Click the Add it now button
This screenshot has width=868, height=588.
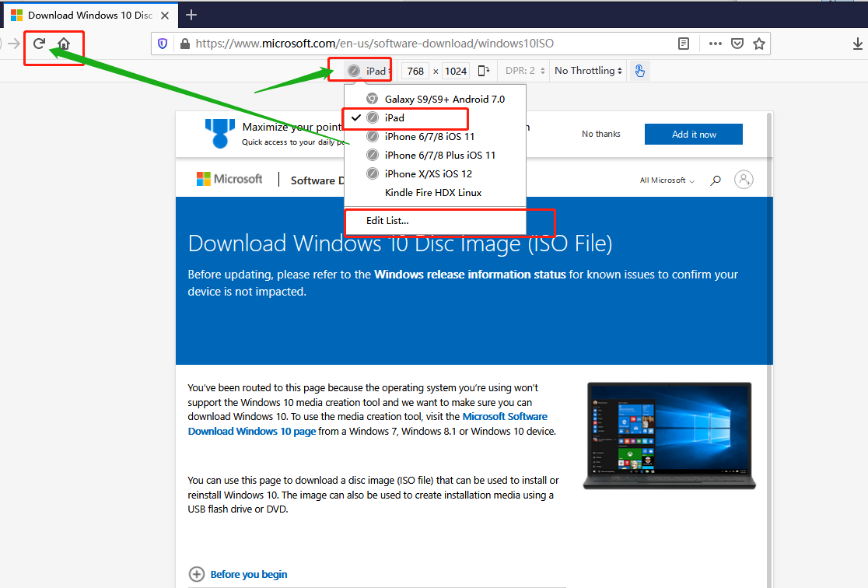tap(694, 134)
